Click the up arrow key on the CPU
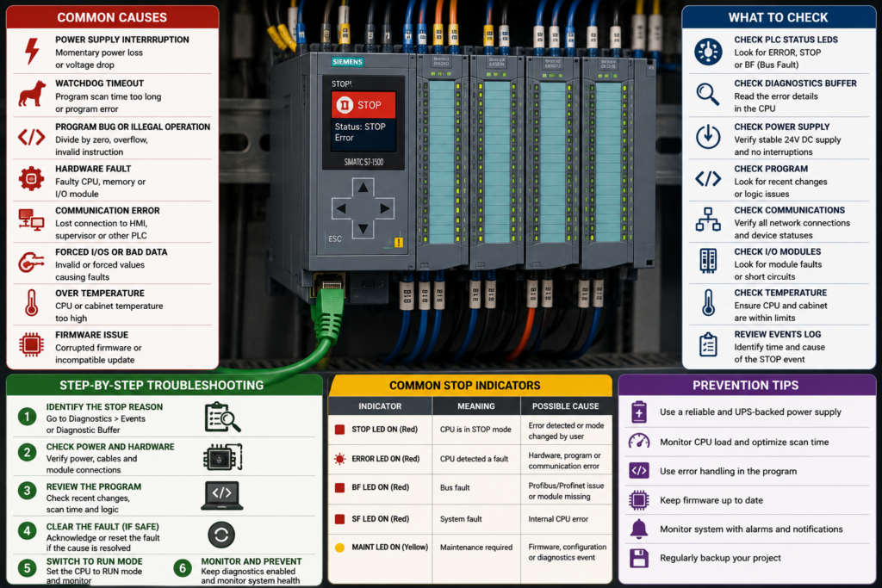 coord(363,187)
